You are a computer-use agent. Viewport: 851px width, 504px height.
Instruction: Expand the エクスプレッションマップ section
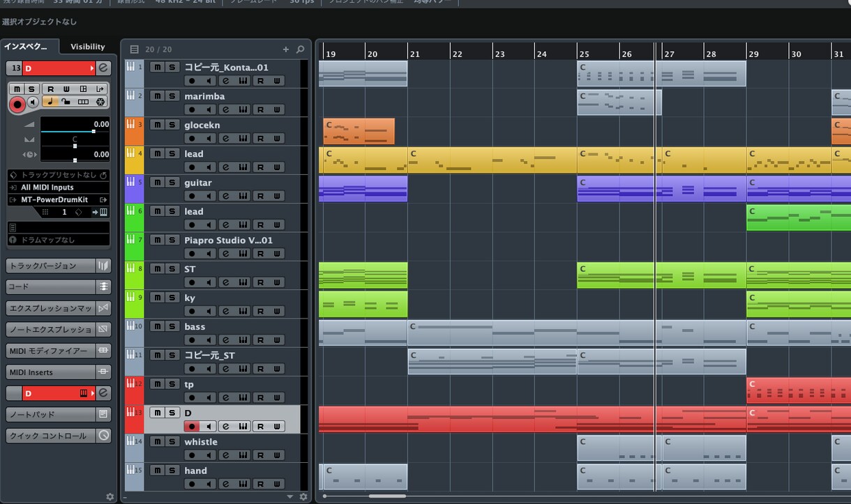pos(50,308)
